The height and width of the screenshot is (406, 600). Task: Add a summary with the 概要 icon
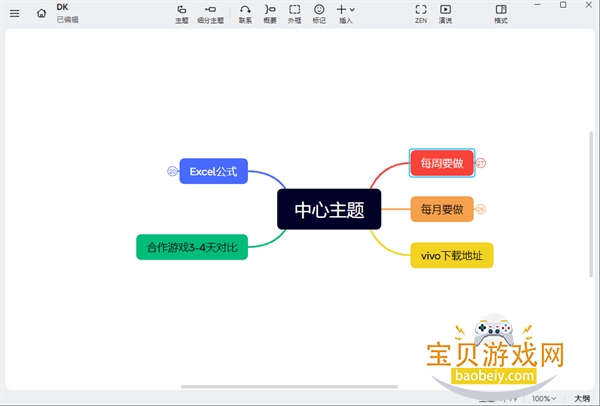click(x=270, y=14)
